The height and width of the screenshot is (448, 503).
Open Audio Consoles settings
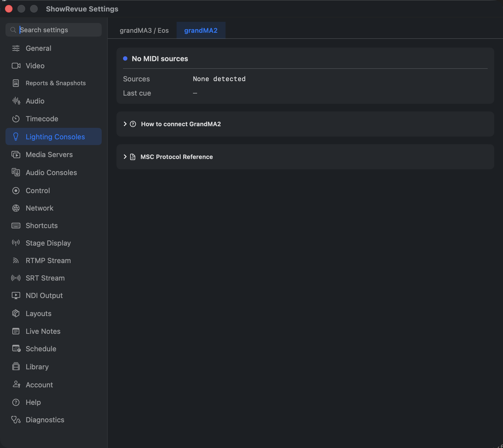(x=53, y=172)
